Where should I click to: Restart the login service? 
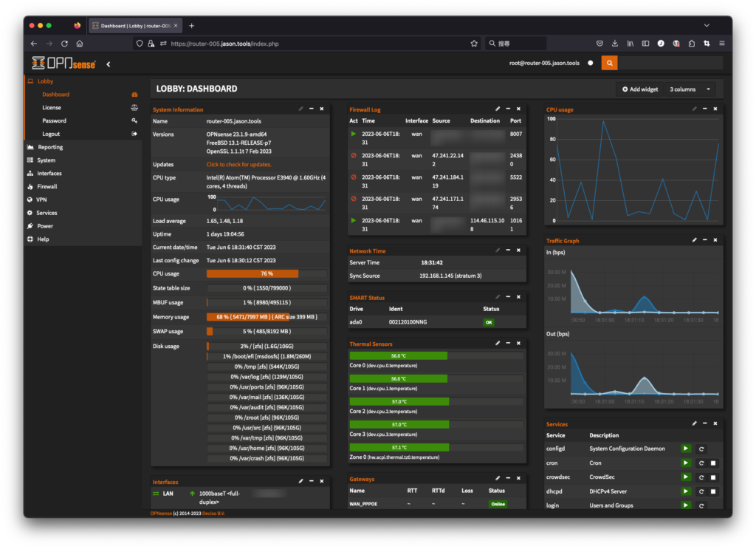(x=701, y=505)
